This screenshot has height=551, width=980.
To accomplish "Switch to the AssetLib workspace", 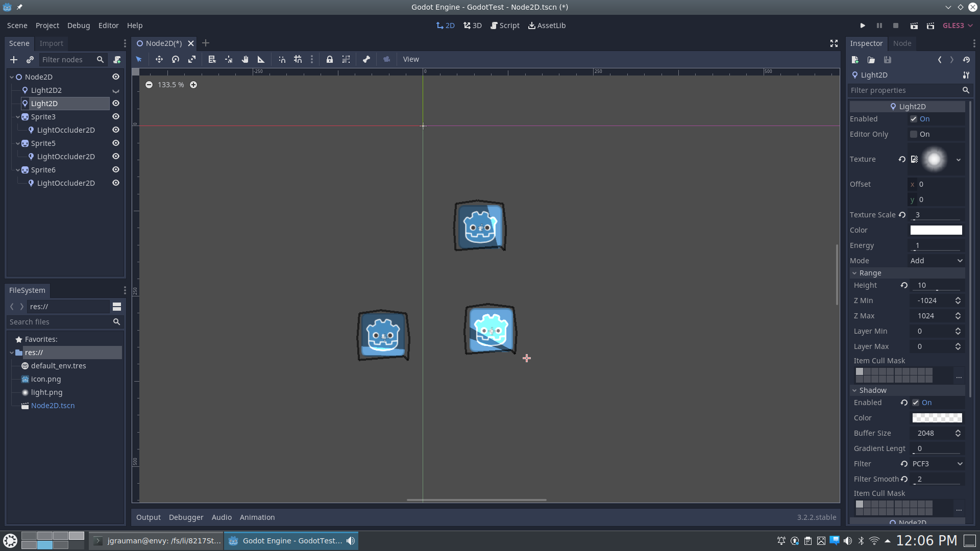I will tap(547, 25).
